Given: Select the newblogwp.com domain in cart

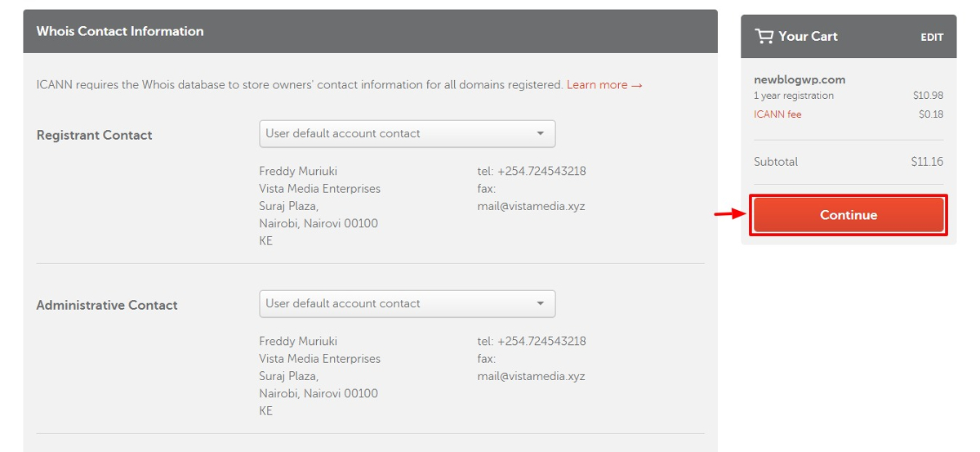Looking at the screenshot, I should pyautogui.click(x=800, y=80).
